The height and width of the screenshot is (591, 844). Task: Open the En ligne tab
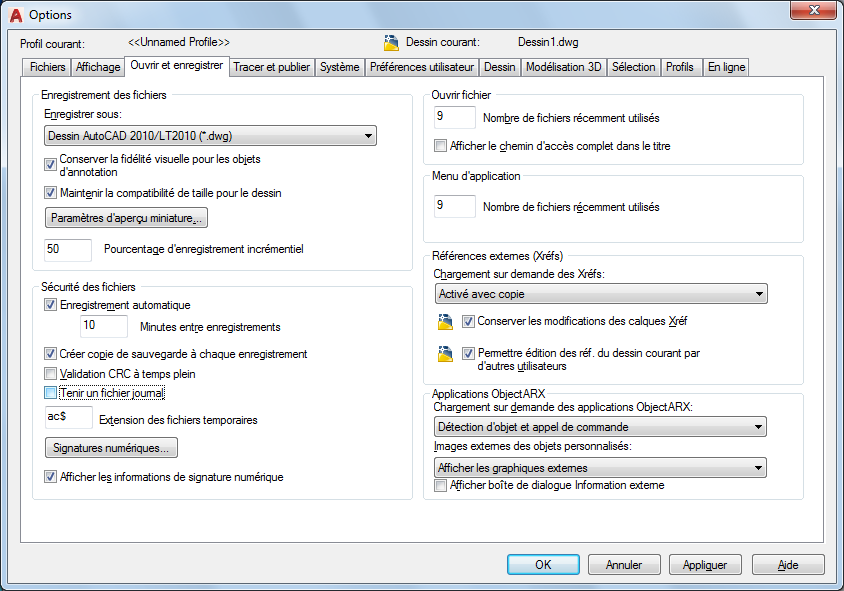click(727, 67)
